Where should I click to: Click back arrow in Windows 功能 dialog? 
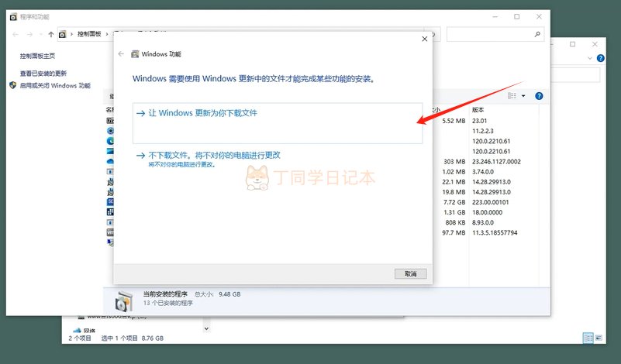coord(121,53)
